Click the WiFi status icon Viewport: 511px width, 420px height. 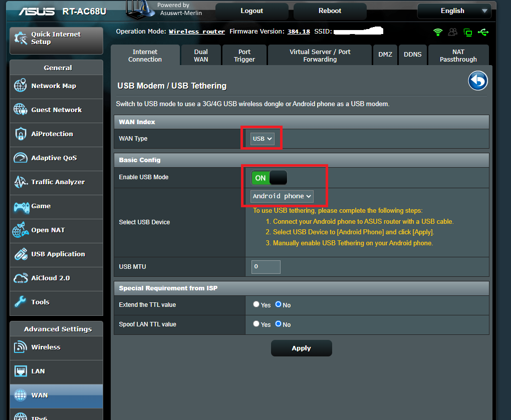pyautogui.click(x=438, y=32)
